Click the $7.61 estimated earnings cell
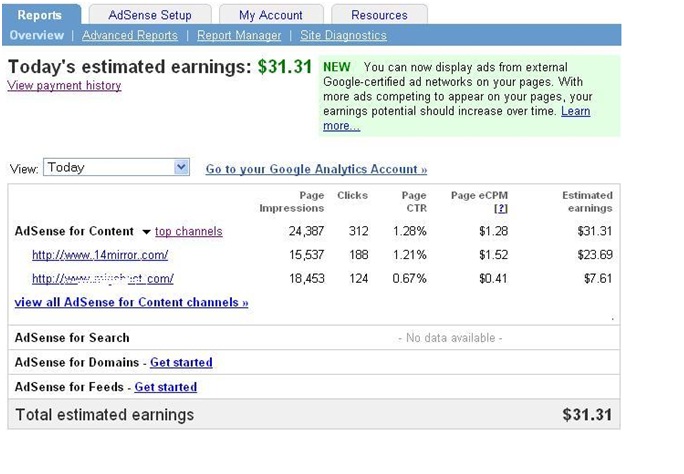This screenshot has width=684, height=474. tap(598, 278)
